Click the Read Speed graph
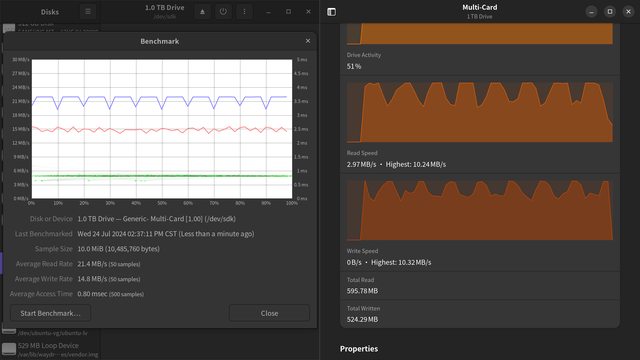The image size is (640, 360). coord(480,112)
